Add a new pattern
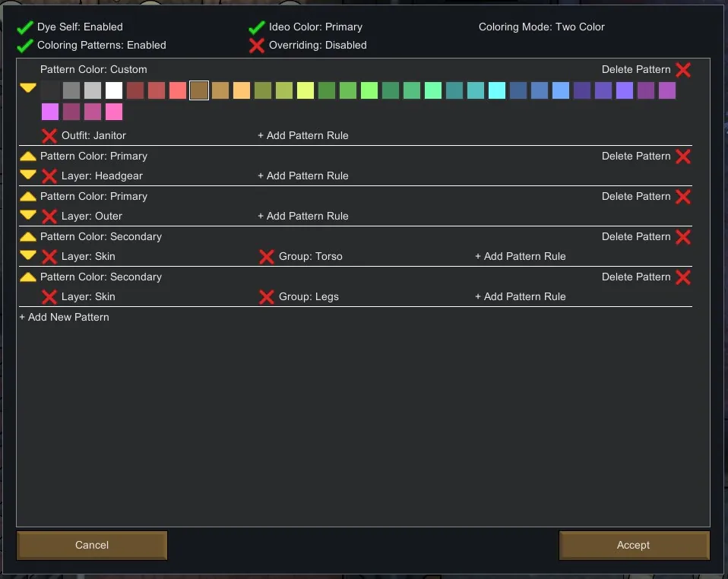The width and height of the screenshot is (728, 579). point(64,318)
